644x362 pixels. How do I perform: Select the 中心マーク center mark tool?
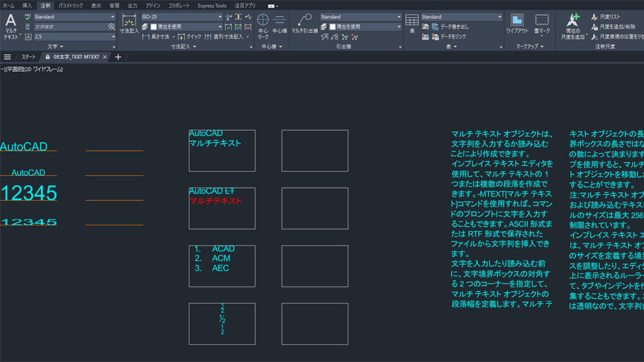pyautogui.click(x=263, y=26)
